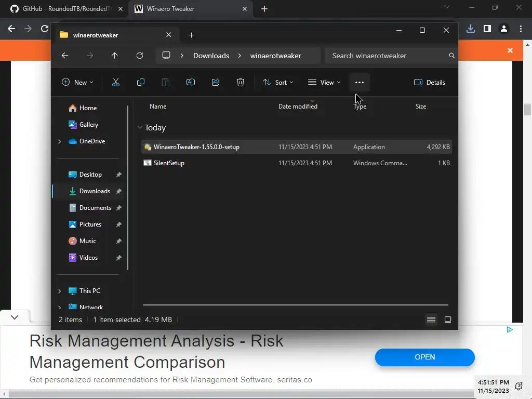Viewport: 532px width, 399px height.
Task: Expand This PC in navigation pane
Action: (60, 291)
